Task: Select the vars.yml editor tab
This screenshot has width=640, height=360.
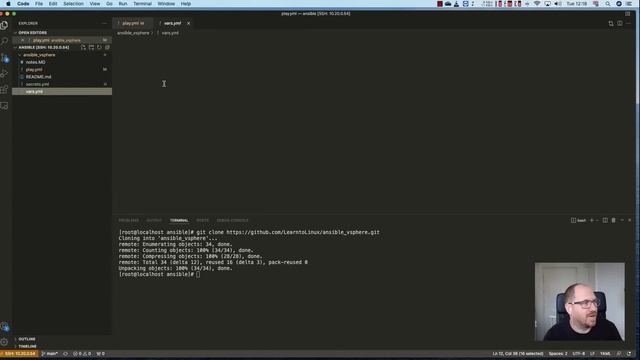Action: [173, 23]
